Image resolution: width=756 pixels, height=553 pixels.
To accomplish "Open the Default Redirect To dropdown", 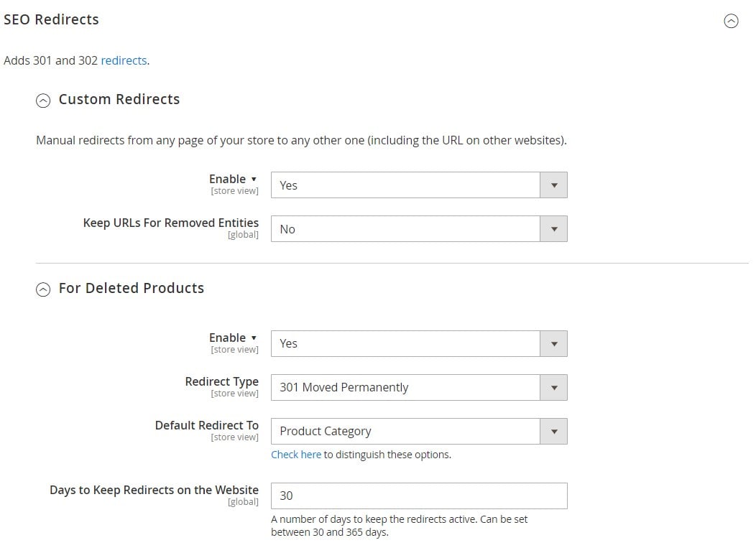I will [419, 431].
